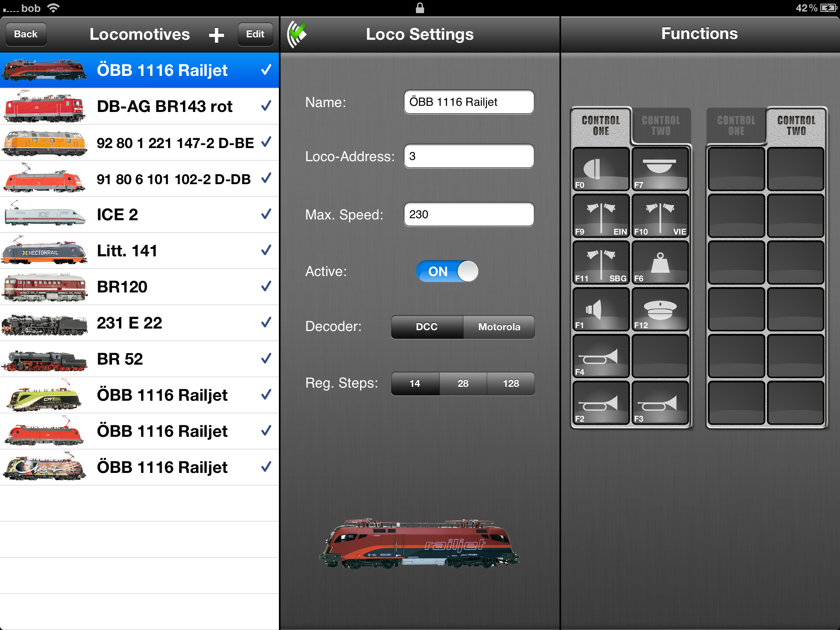Tap the F6 weight function button
840x630 pixels.
tap(660, 262)
